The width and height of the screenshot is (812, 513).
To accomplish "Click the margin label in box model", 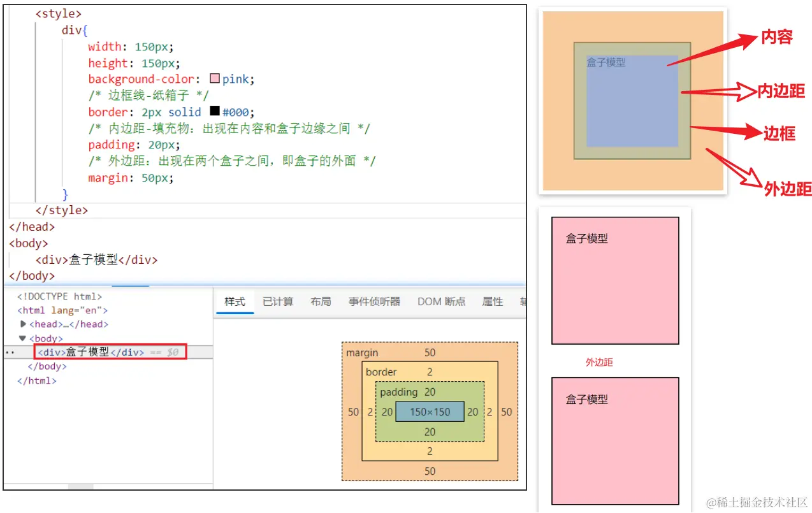I will [361, 352].
